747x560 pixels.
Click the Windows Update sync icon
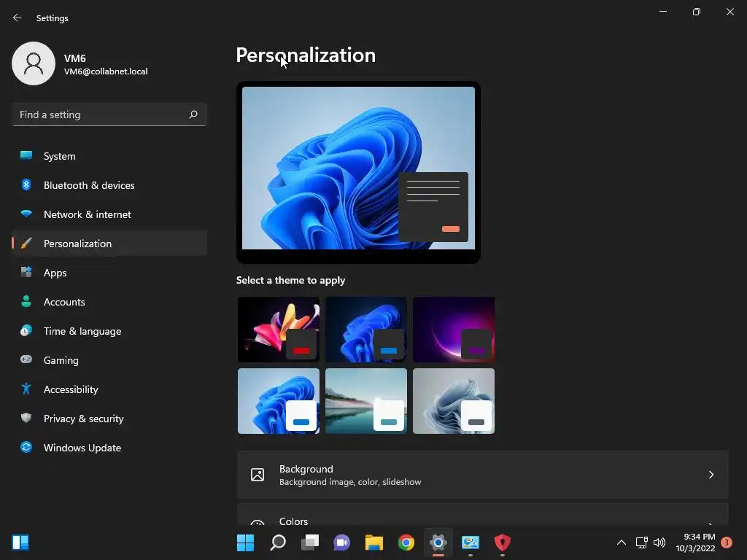(x=26, y=447)
